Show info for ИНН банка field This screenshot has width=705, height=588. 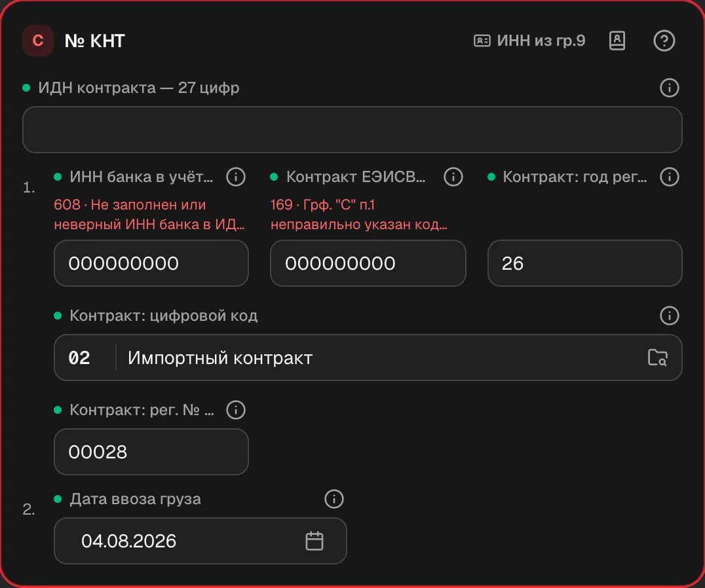236,177
